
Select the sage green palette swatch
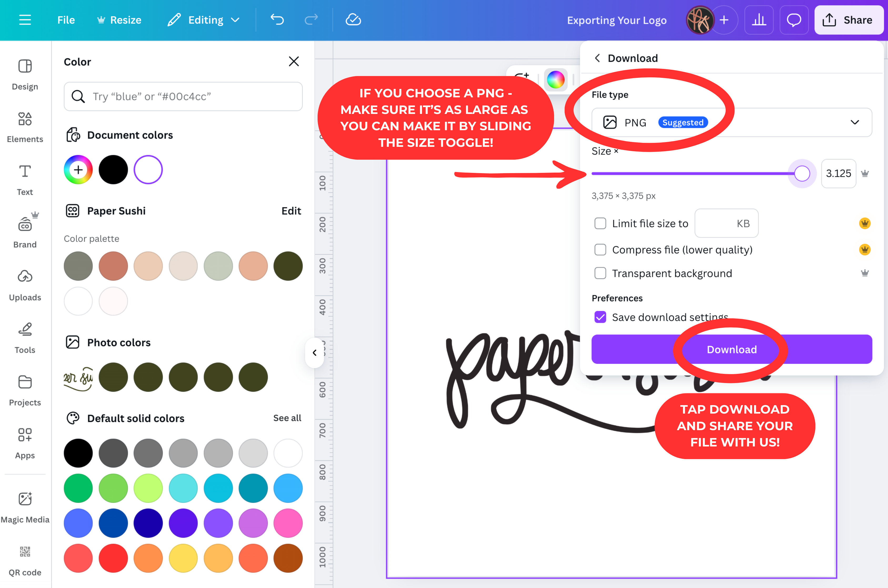[x=218, y=266]
